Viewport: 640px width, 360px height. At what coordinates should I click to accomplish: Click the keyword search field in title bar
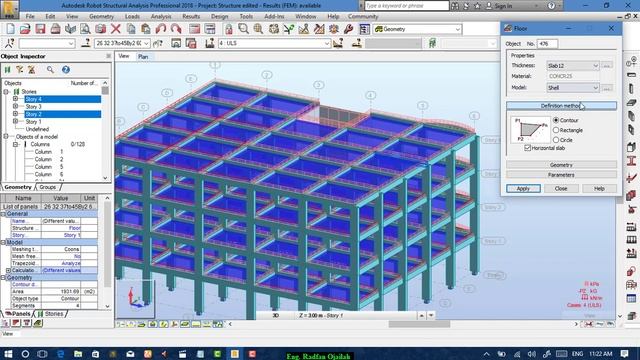point(406,6)
